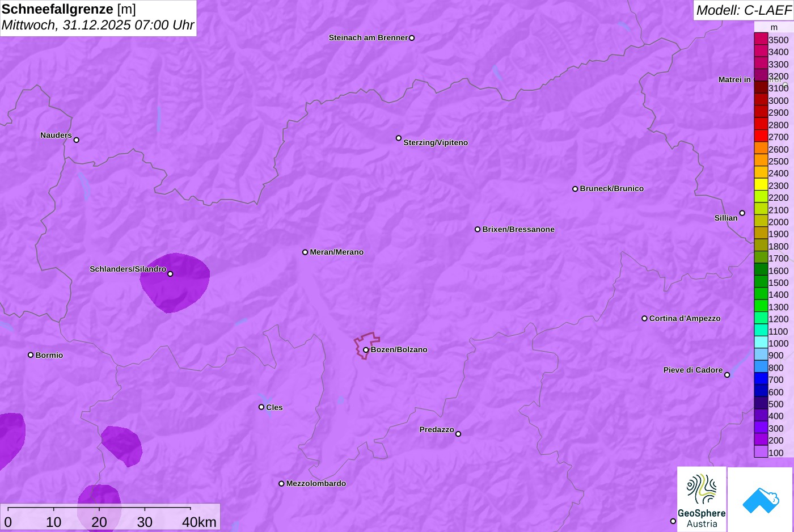The image size is (794, 532).
Task: Click the 20 mark on scale bar
Action: [x=99, y=522]
